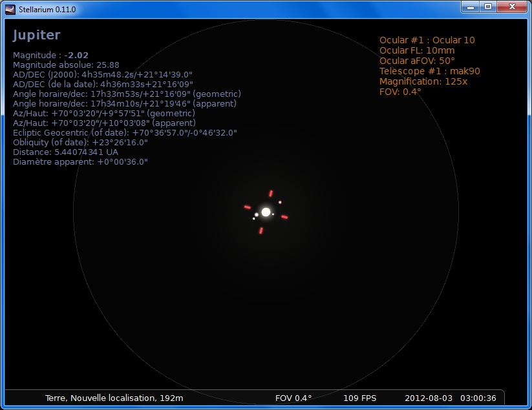532x410 pixels.
Task: Click Distance: 5.44074341 UA line
Action: coord(65,152)
